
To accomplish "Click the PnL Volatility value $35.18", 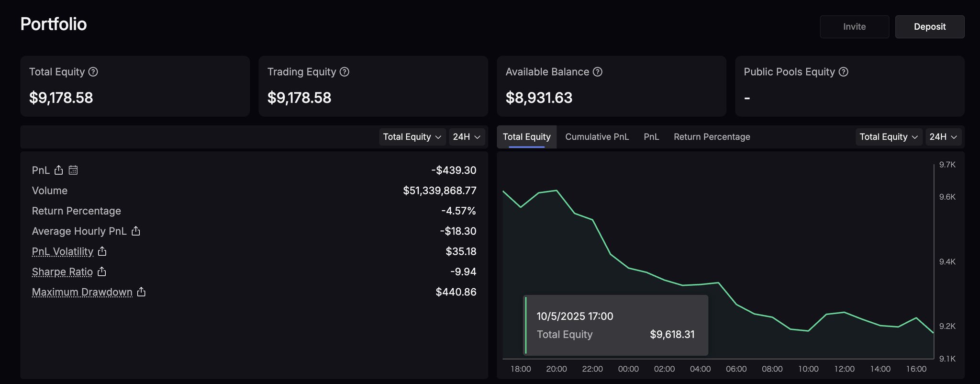I will point(461,251).
